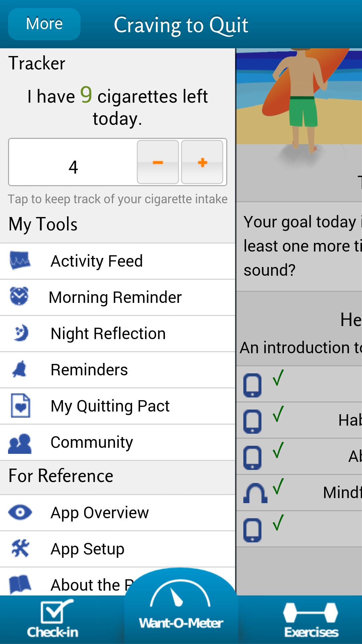Tap the cigarette count number field
Viewport: 362px width, 644px height.
tap(73, 166)
